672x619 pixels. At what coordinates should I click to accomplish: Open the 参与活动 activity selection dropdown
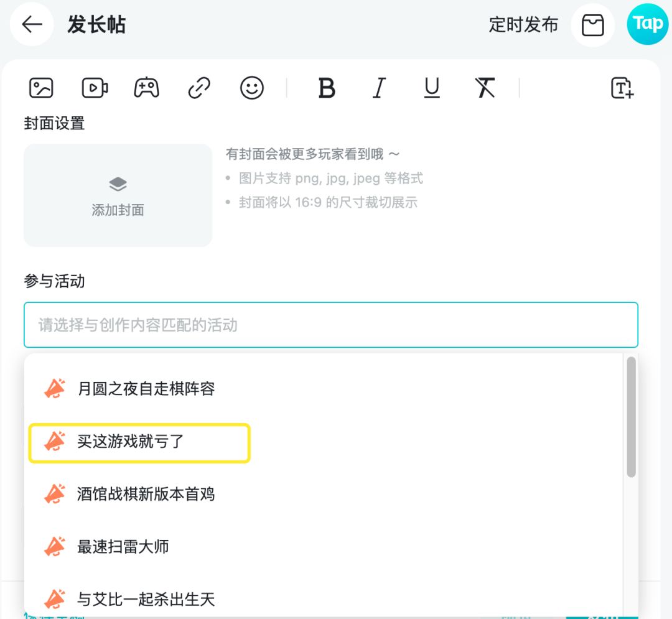click(x=330, y=325)
